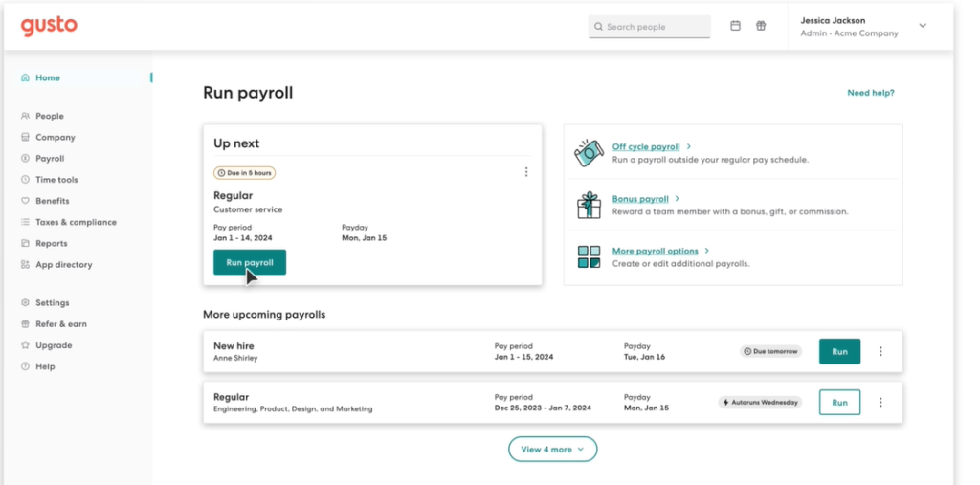Image resolution: width=980 pixels, height=485 pixels.
Task: Open the three-dot menu on Up next card
Action: click(x=526, y=172)
